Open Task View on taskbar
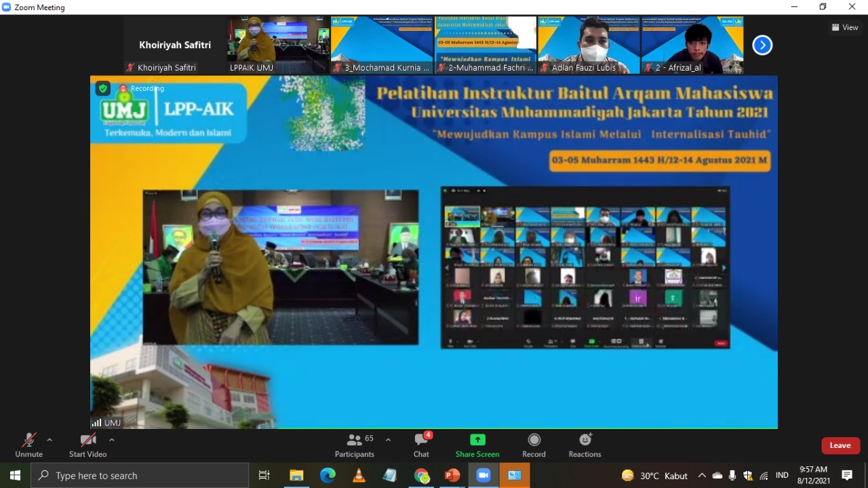The width and height of the screenshot is (868, 488). pyautogui.click(x=264, y=475)
